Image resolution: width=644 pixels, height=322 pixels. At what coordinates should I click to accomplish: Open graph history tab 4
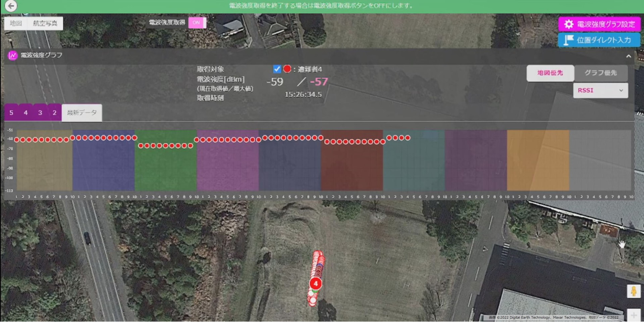(x=26, y=113)
